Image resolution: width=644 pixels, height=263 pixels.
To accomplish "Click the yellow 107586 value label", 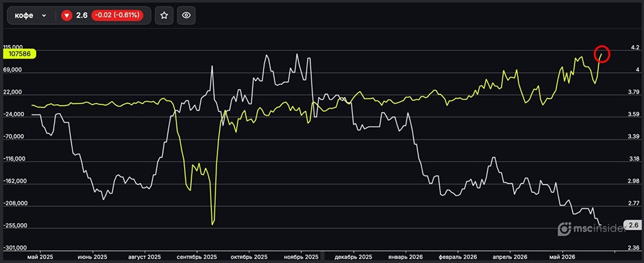I will pyautogui.click(x=19, y=53).
